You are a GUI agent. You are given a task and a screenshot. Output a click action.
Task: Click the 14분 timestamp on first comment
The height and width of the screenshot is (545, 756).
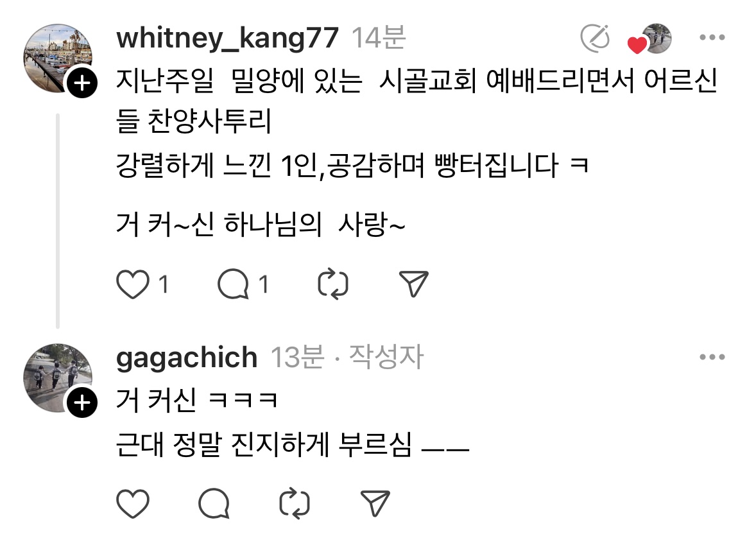point(379,38)
